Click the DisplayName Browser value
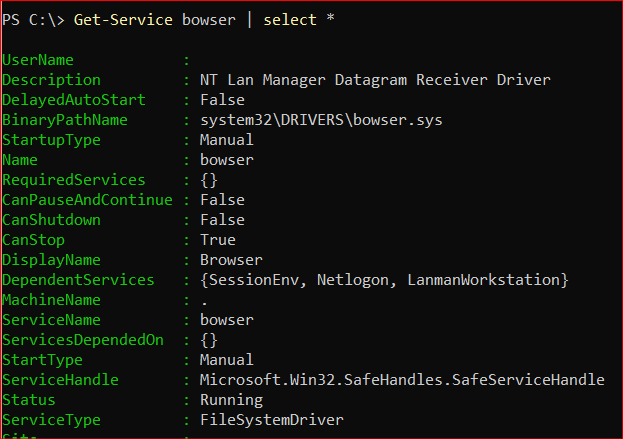The height and width of the screenshot is (439, 623). 227,260
